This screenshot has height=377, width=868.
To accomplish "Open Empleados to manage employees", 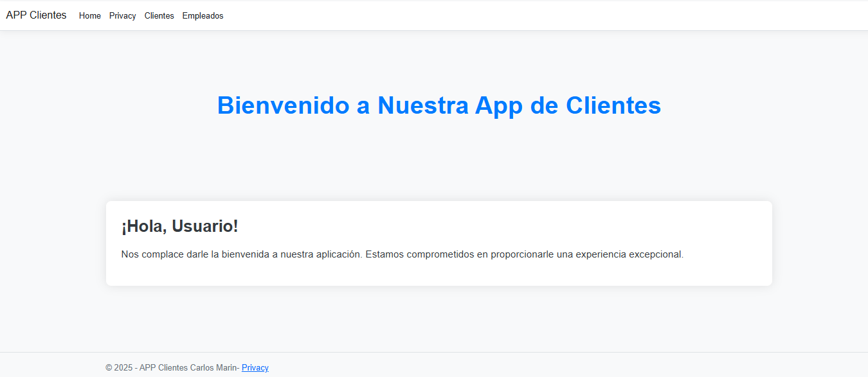I will coord(203,15).
